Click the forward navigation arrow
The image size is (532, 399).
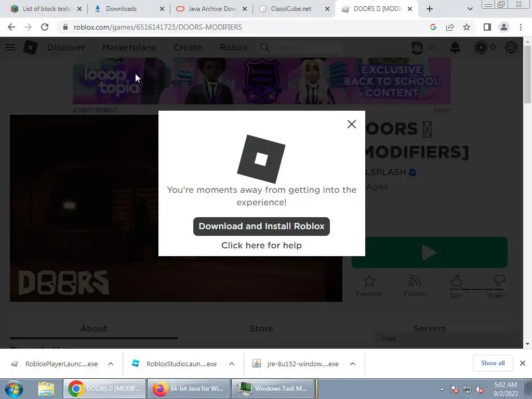coord(28,27)
